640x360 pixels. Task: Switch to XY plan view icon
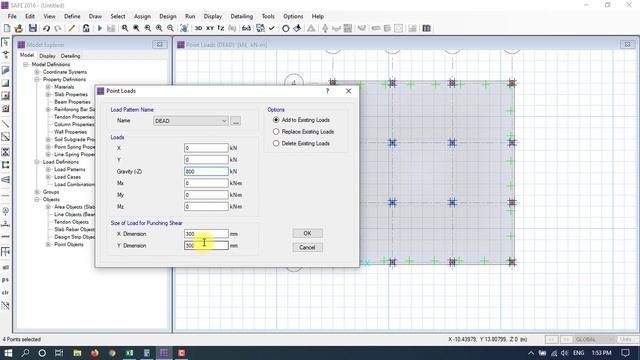click(x=210, y=28)
